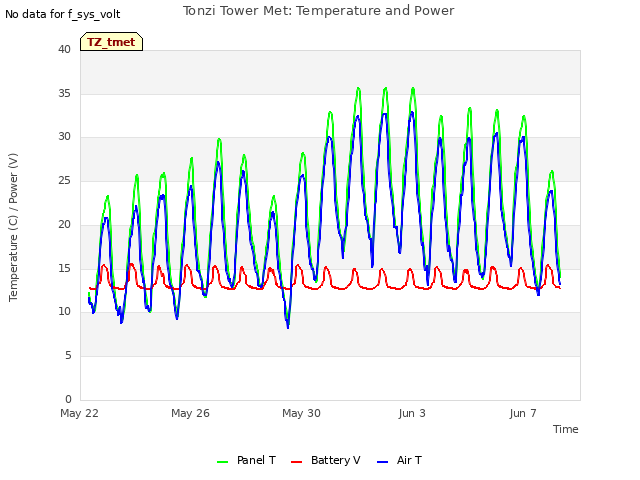The image size is (640, 480).
Task: Click the 'May 30' x-axis tick label
Action: pyautogui.click(x=301, y=413)
